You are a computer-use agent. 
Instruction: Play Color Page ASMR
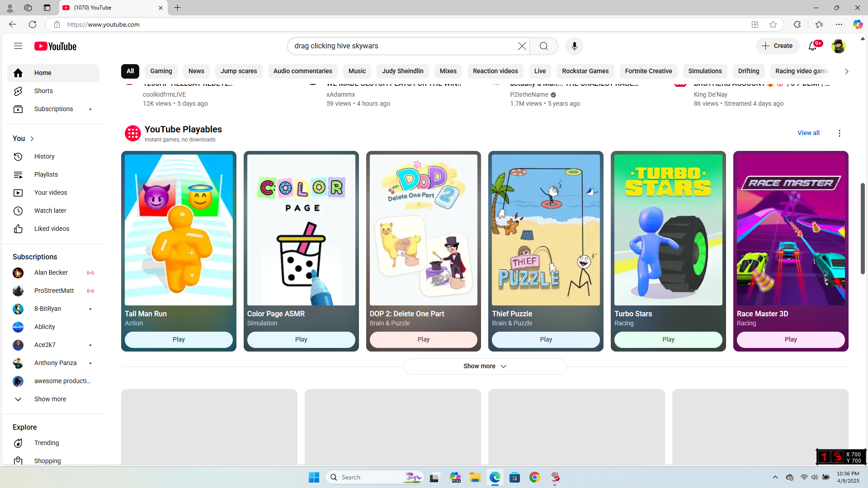click(301, 340)
